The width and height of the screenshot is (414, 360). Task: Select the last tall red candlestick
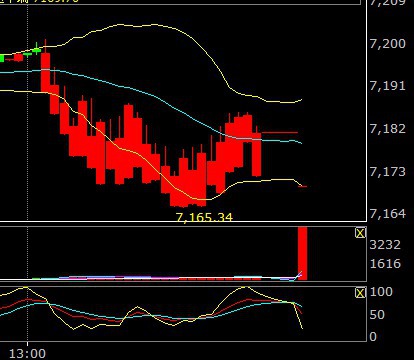pyautogui.click(x=257, y=154)
